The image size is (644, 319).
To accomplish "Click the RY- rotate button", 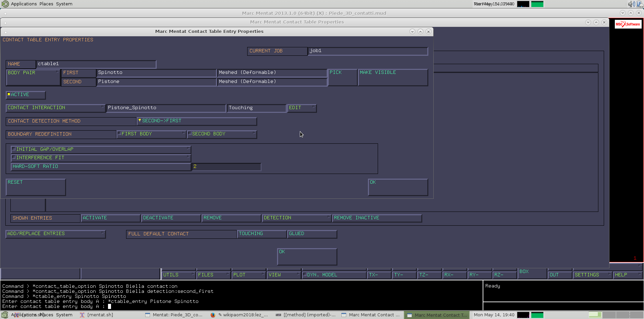I will click(x=480, y=275).
